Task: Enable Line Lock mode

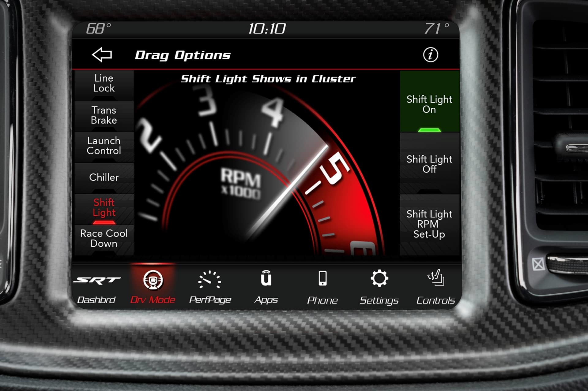Action: coord(104,83)
